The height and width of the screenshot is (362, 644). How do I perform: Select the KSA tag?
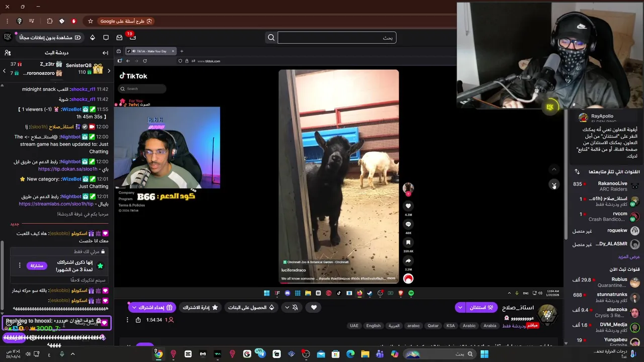click(x=451, y=326)
